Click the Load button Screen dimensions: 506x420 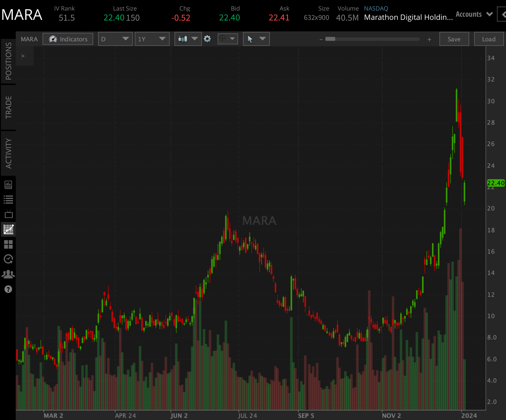(489, 39)
